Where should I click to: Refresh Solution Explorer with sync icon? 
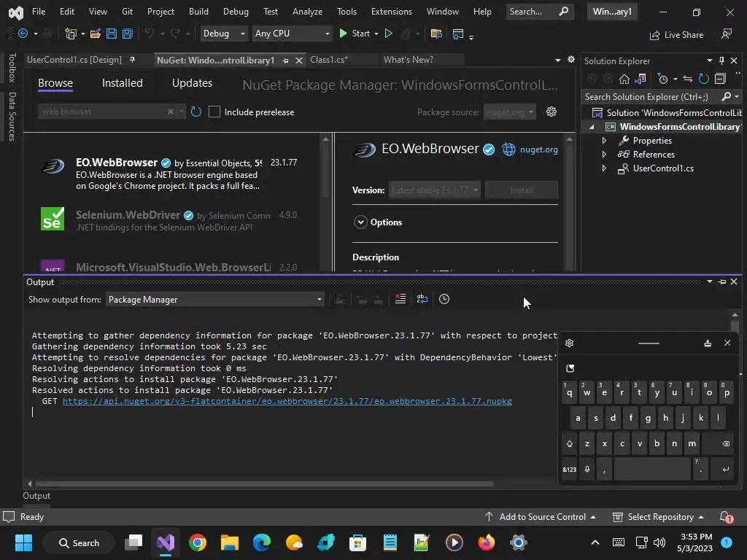(704, 79)
